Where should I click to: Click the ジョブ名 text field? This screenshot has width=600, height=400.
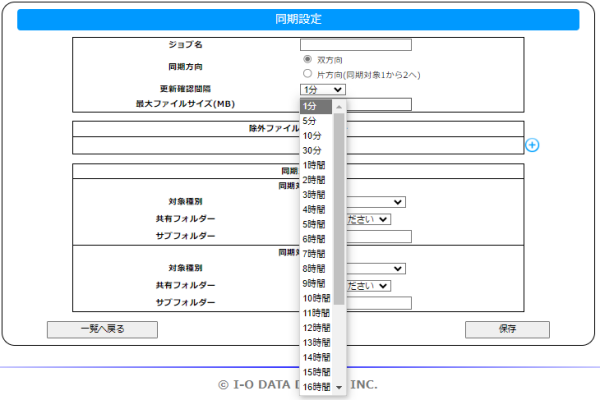(x=355, y=45)
